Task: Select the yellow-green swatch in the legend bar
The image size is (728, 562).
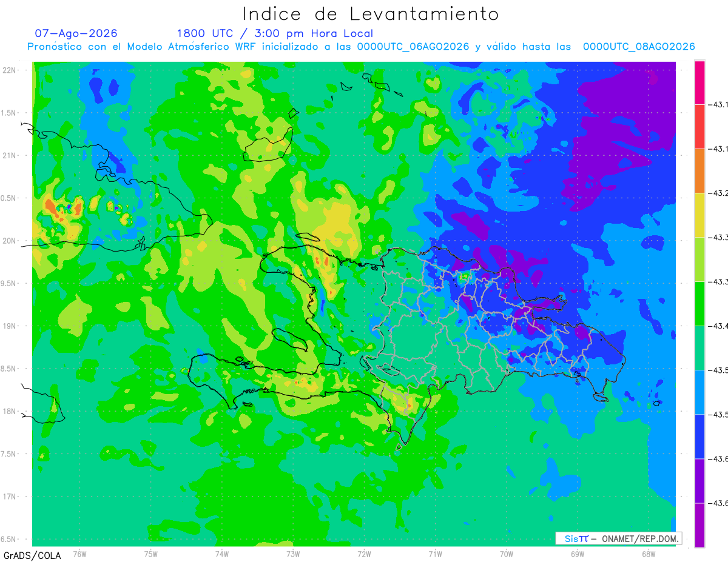Action: coord(699,259)
